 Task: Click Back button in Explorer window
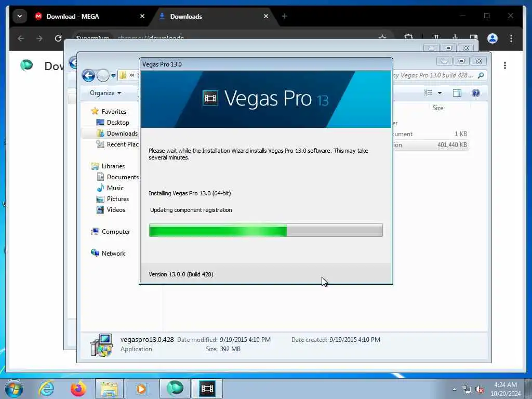tap(88, 75)
